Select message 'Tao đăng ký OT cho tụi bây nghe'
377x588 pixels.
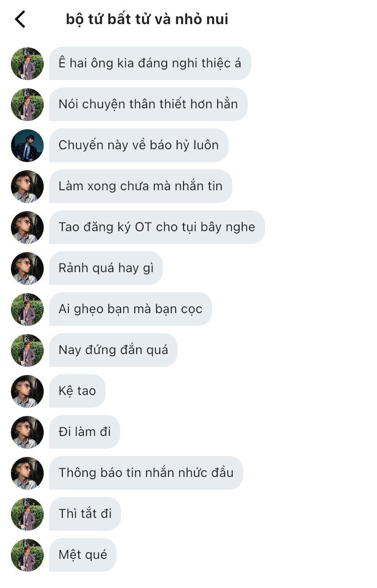(x=157, y=227)
